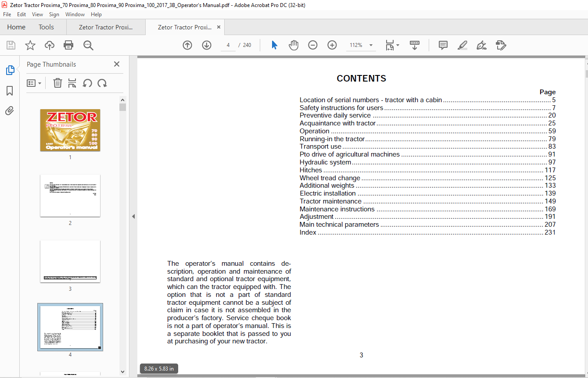The height and width of the screenshot is (378, 588).
Task: Select the Highlight text pen tool
Action: pyautogui.click(x=462, y=45)
